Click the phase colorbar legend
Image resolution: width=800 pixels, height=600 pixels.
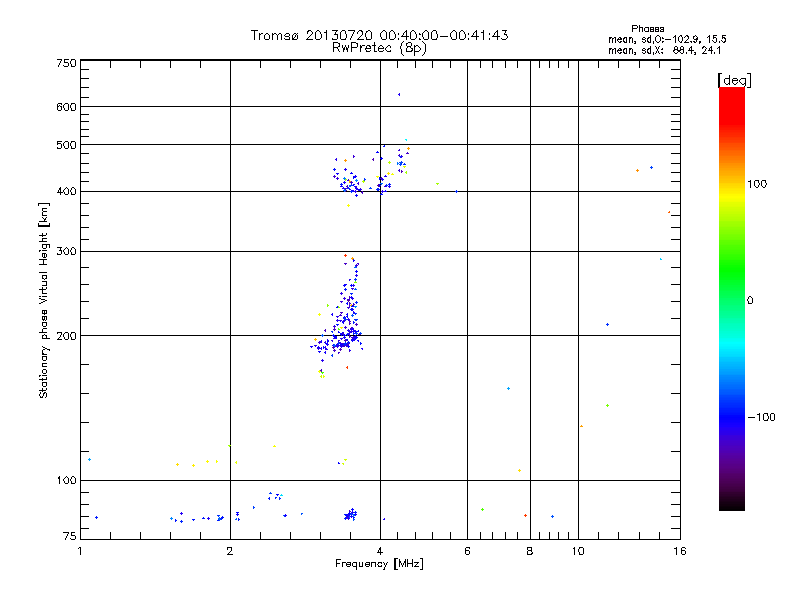(x=732, y=298)
